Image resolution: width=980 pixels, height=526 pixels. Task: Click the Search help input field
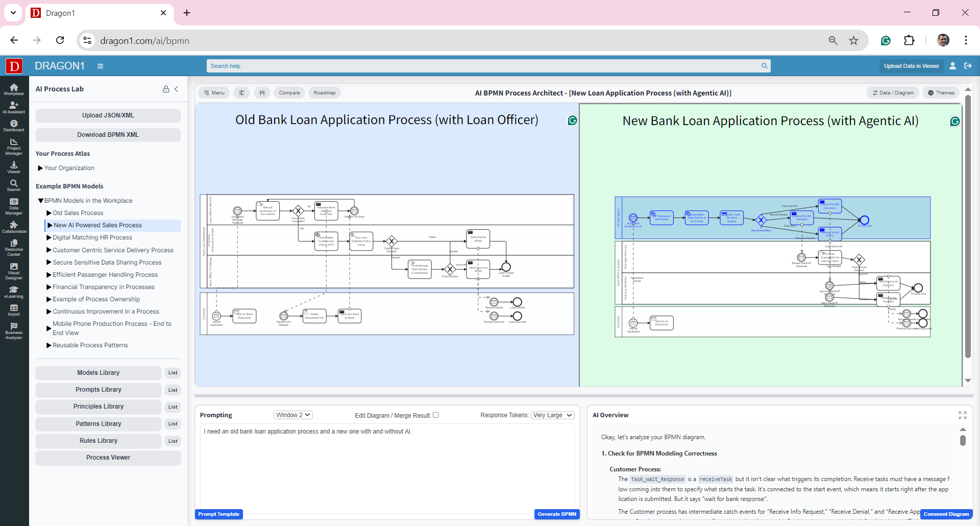click(x=484, y=66)
